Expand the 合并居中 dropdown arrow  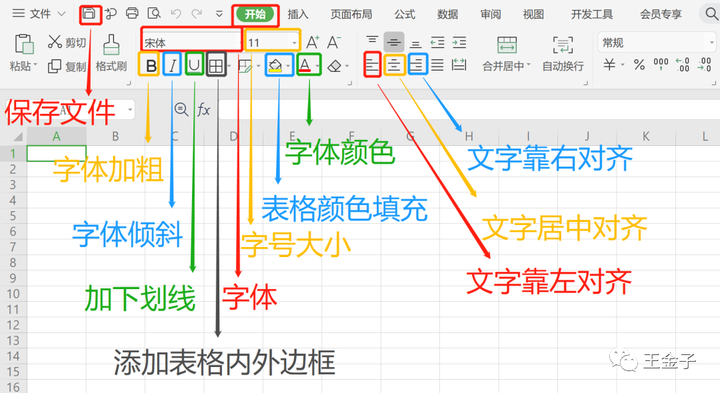528,65
